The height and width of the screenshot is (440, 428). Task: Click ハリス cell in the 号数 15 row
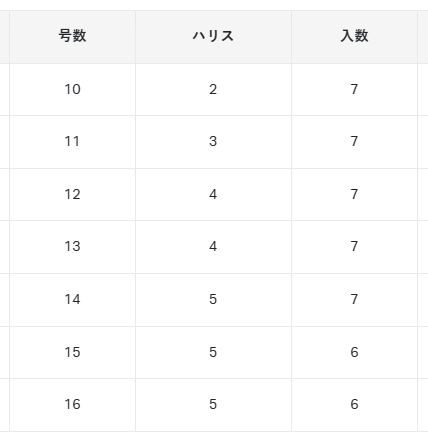pyautogui.click(x=213, y=352)
